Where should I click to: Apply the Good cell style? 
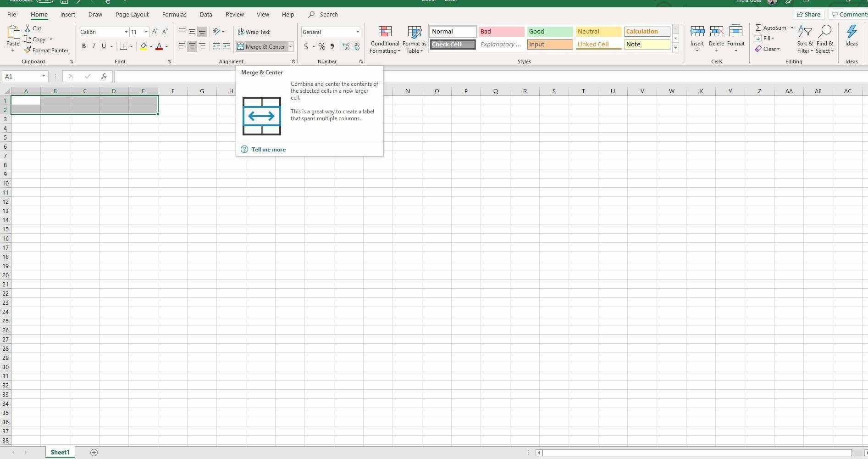(x=550, y=32)
